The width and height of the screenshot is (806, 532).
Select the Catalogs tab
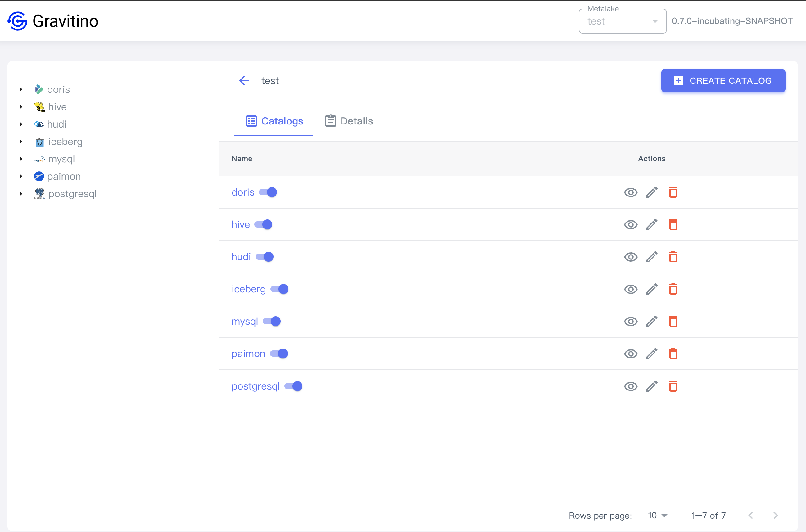pos(274,121)
